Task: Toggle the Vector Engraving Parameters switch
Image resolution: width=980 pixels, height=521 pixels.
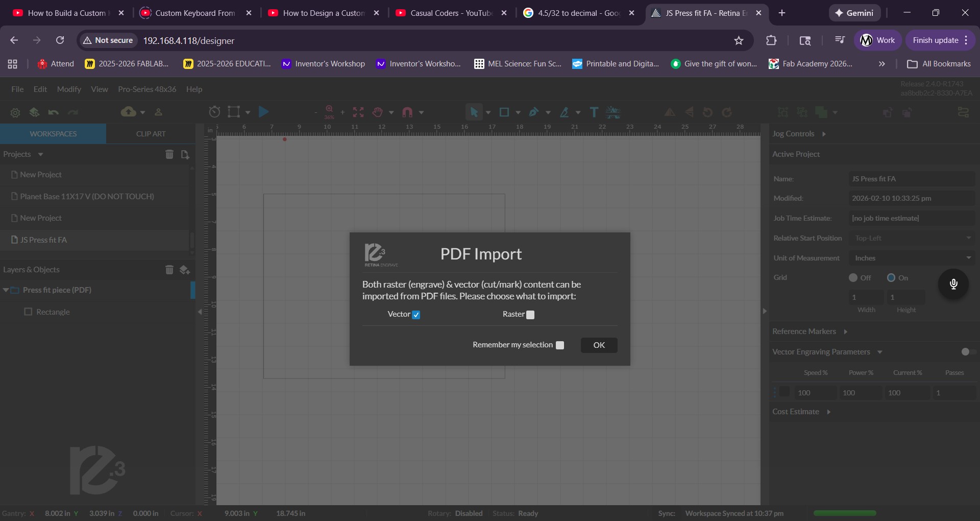Action: (968, 352)
